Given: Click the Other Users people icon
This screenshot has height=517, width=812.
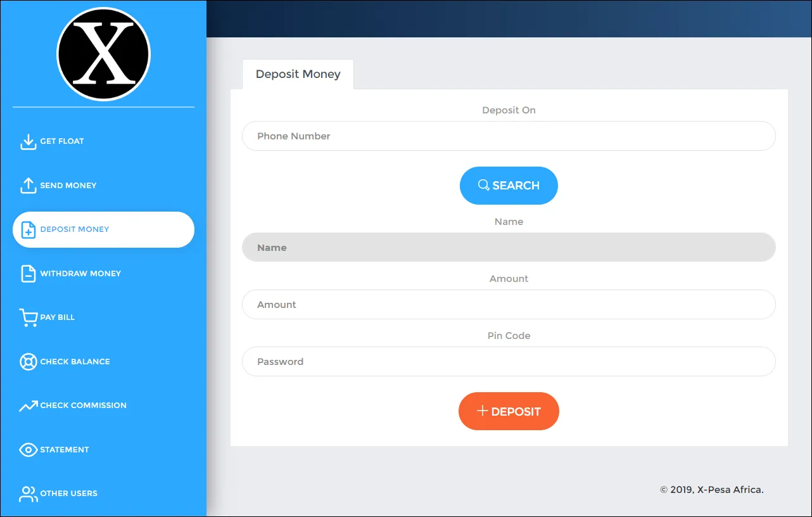Looking at the screenshot, I should point(29,494).
